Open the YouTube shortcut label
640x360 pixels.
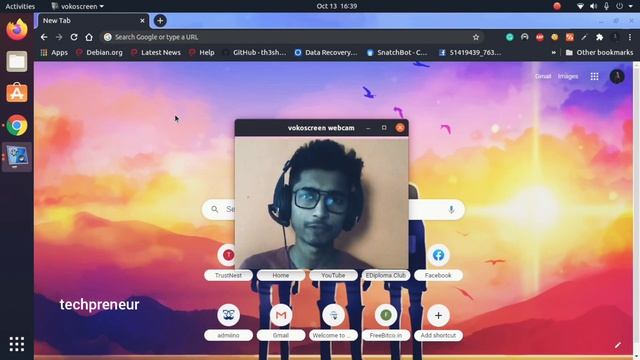click(333, 276)
